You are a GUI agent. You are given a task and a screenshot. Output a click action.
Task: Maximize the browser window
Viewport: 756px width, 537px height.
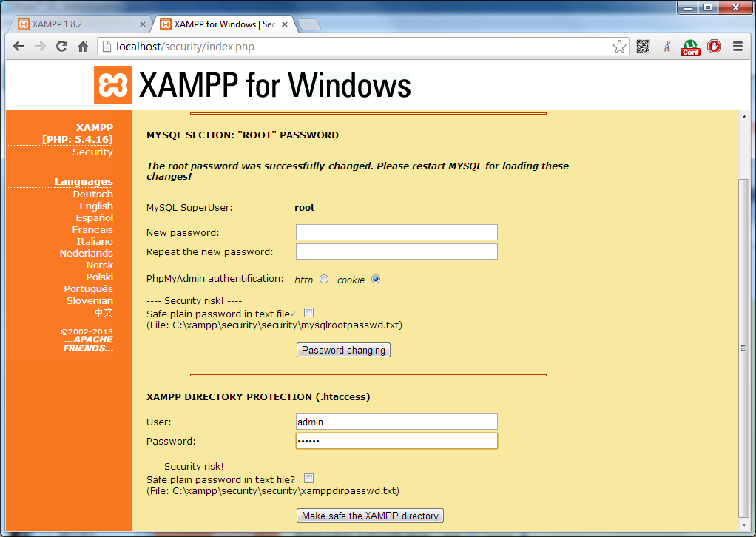[x=708, y=7]
